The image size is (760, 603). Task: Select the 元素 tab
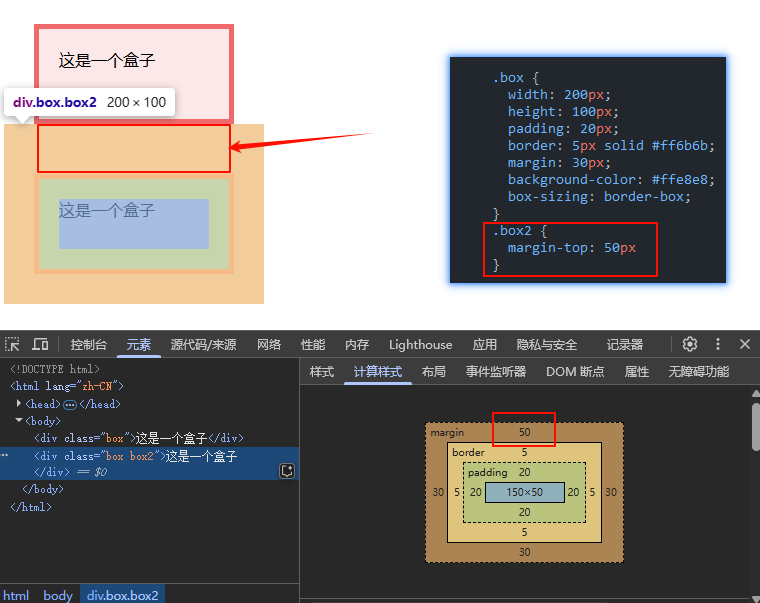[139, 345]
